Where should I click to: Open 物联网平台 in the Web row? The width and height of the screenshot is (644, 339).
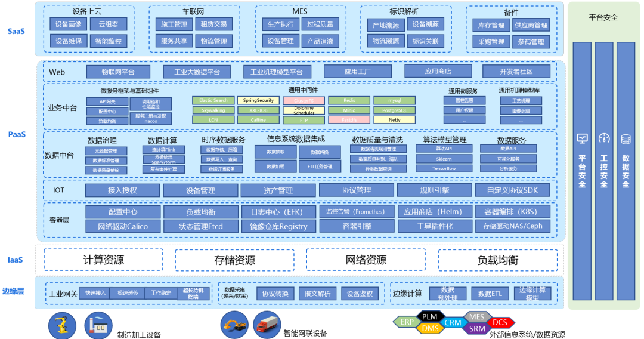coord(118,72)
